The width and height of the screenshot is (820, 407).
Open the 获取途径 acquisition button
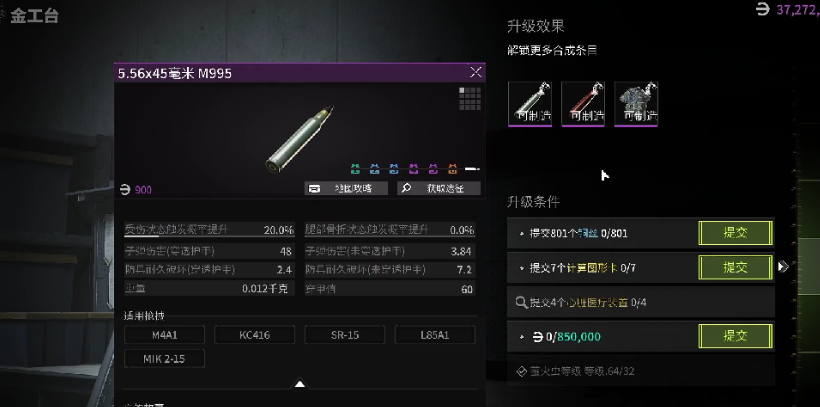coord(439,188)
